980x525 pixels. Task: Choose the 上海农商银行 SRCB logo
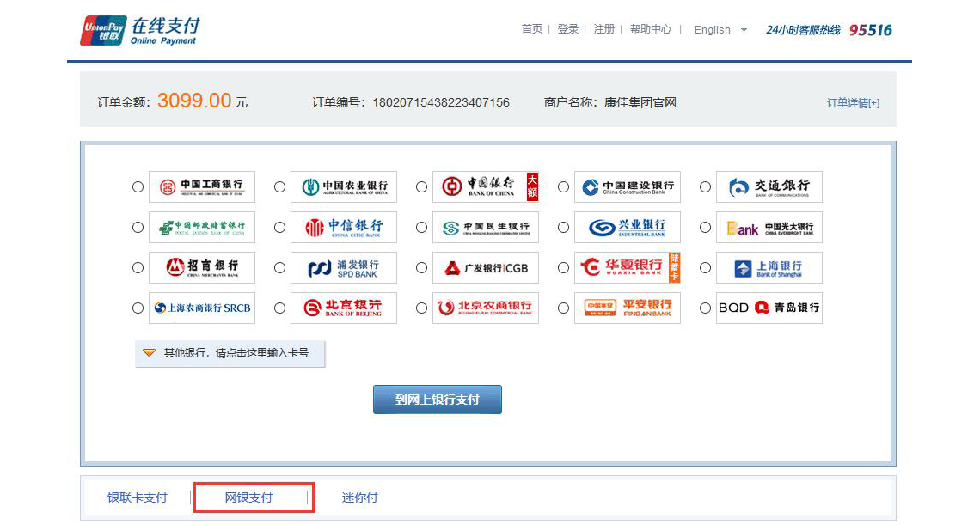(x=202, y=308)
